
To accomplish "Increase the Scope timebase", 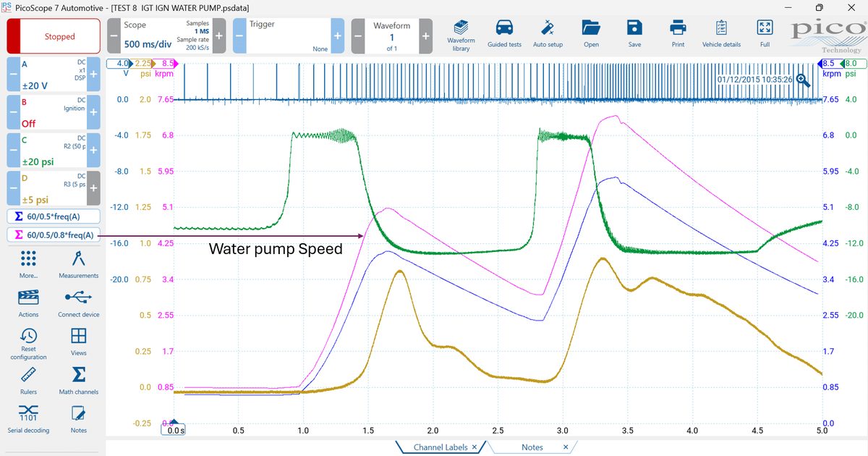I will tap(219, 36).
